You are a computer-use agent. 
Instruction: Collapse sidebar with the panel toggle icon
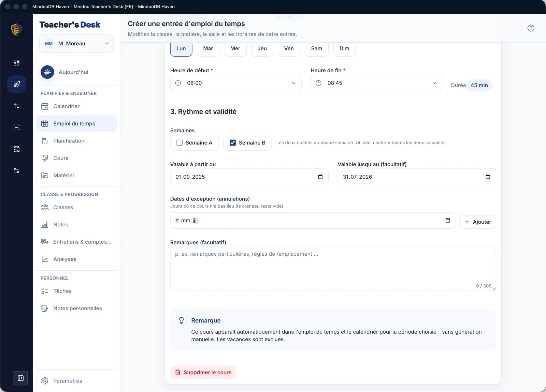tap(20, 378)
